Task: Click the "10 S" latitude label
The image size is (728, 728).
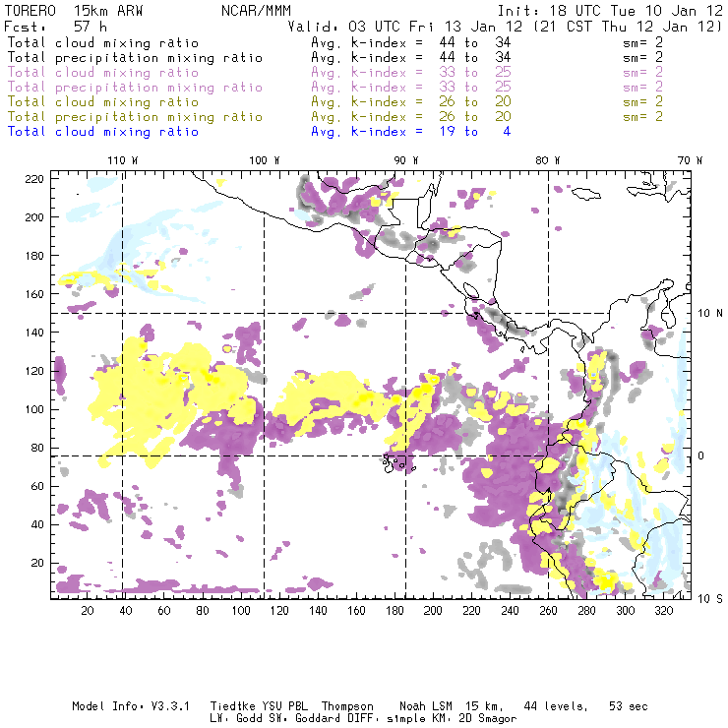Action: tap(710, 599)
